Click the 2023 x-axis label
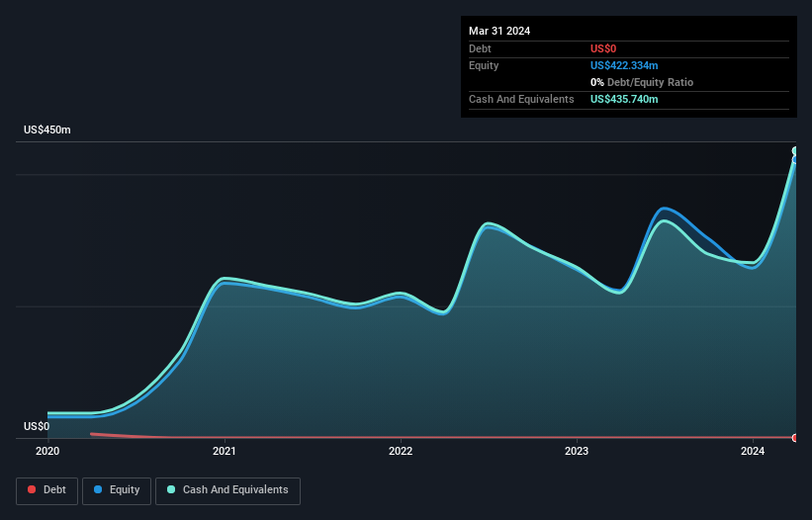Screen dimensions: 812x520 577,451
